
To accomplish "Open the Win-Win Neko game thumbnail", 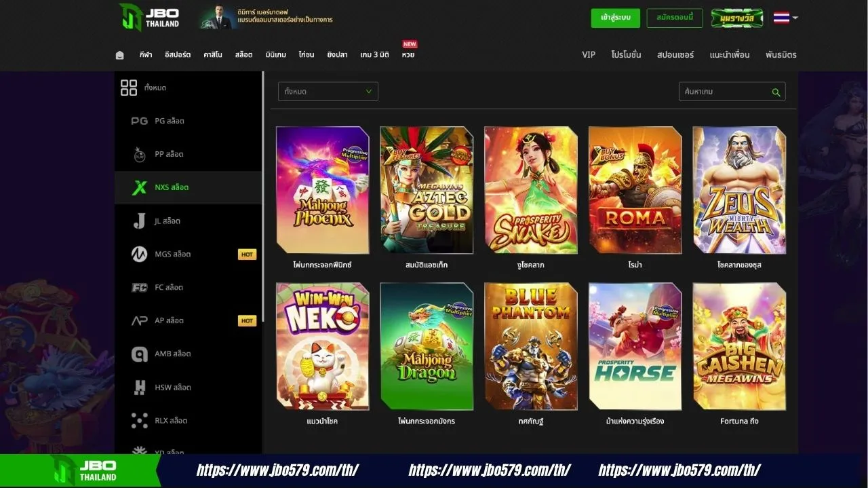I will (323, 346).
